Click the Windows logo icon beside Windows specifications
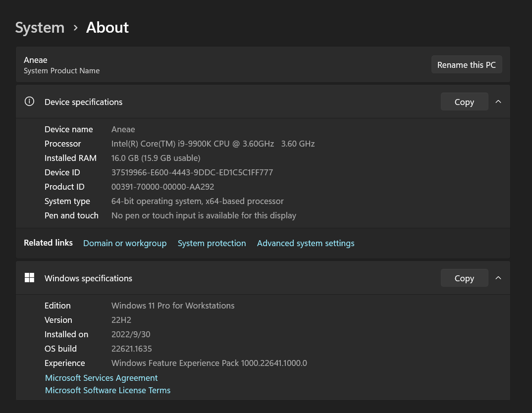 (x=29, y=278)
